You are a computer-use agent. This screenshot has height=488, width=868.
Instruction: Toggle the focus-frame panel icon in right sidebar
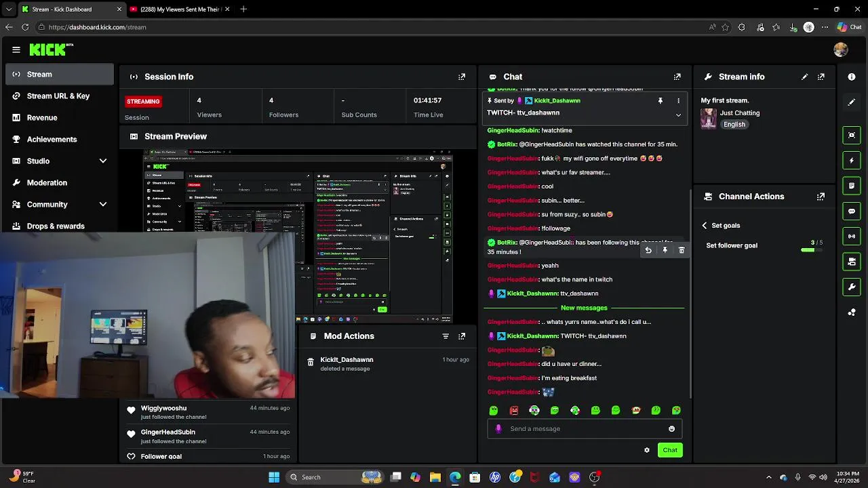pyautogui.click(x=852, y=135)
